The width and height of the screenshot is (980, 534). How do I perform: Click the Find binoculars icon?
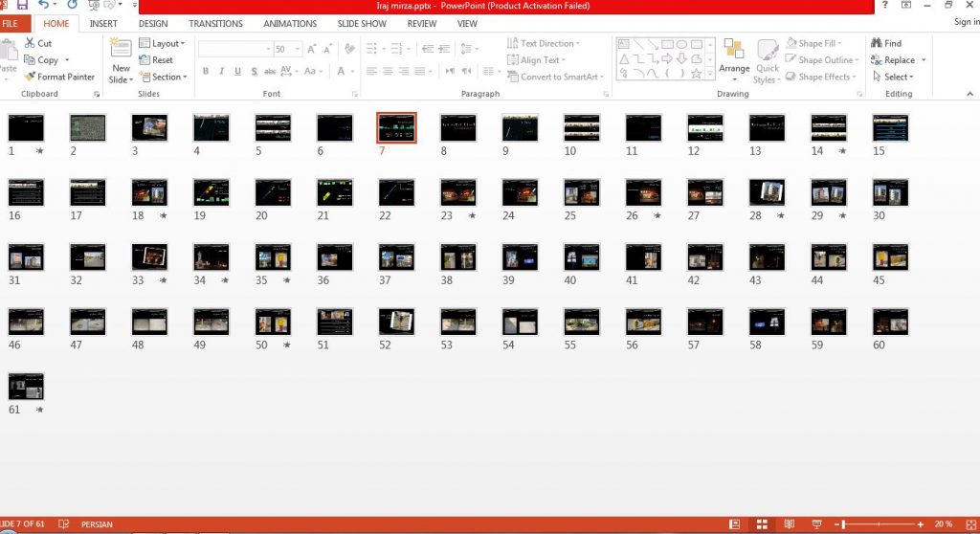click(877, 43)
